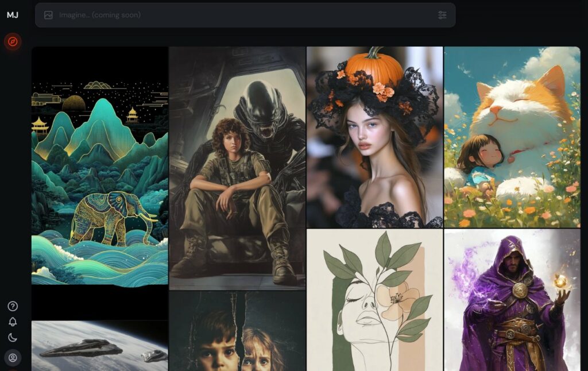Click the image icon in the prompt bar
Viewport: 588px width, 371px height.
coord(48,15)
